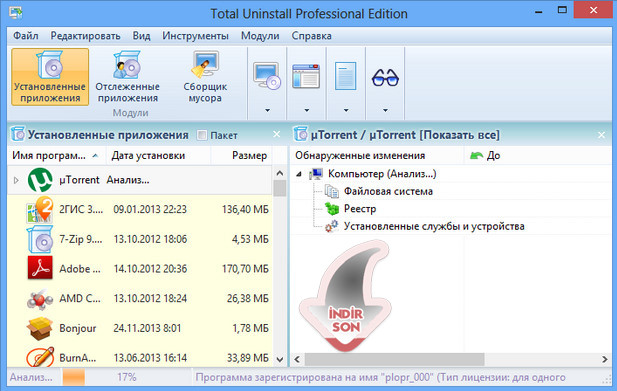
Task: Click the 13.10.2012 18:24 date cell
Action: [150, 299]
